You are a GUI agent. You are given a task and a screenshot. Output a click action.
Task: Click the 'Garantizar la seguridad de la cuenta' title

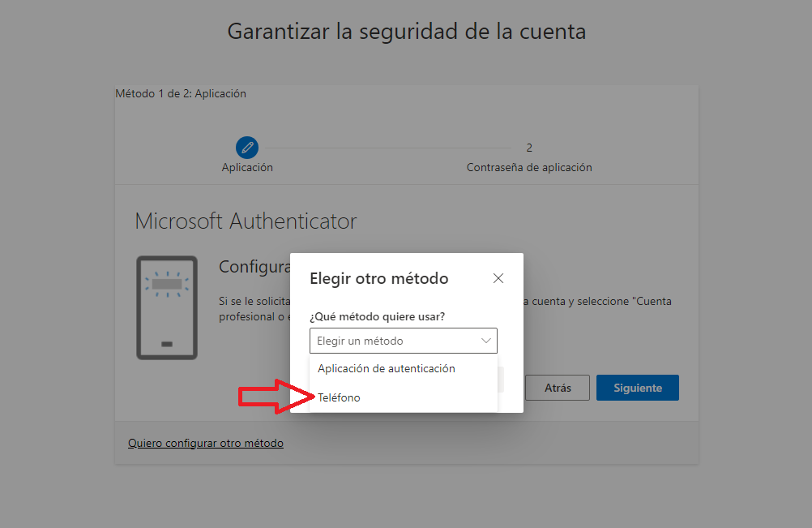[x=407, y=32]
